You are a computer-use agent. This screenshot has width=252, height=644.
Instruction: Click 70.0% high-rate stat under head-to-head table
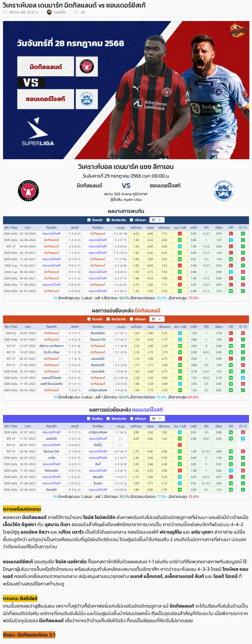(x=193, y=298)
